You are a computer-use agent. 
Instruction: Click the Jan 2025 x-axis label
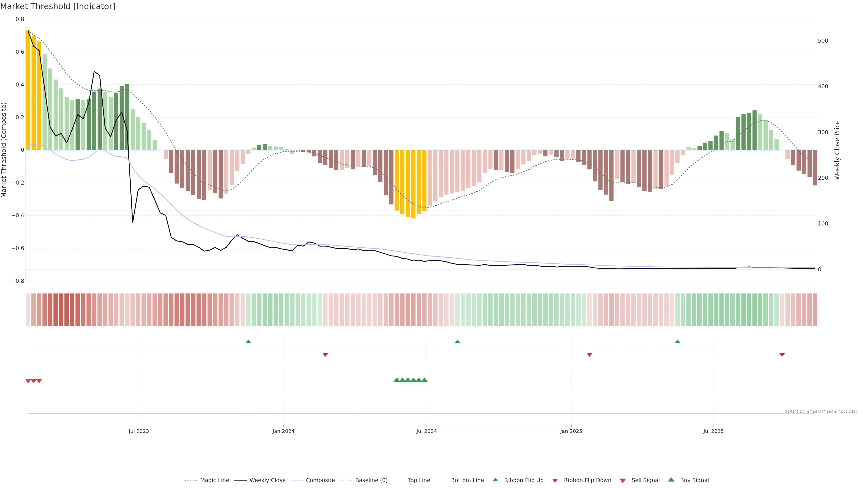[x=571, y=431]
